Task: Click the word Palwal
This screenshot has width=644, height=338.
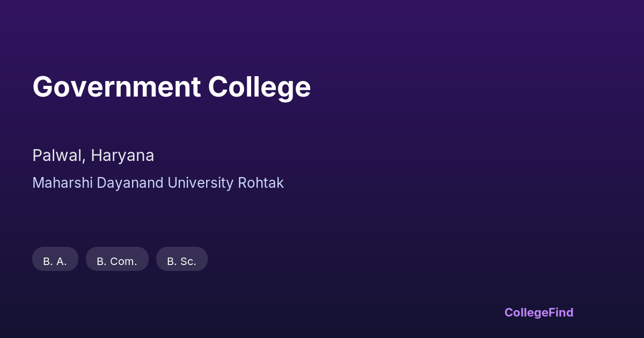Action: (x=57, y=156)
